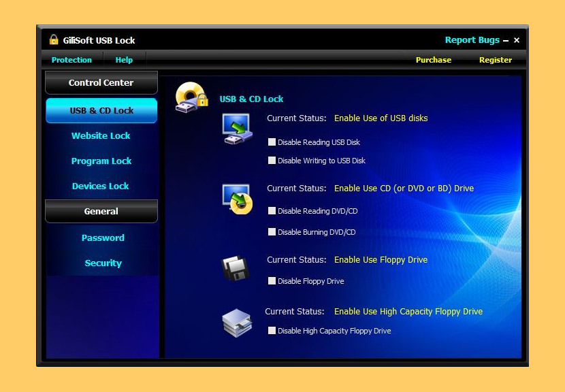Check Disable Writing to USB Disk

(272, 161)
